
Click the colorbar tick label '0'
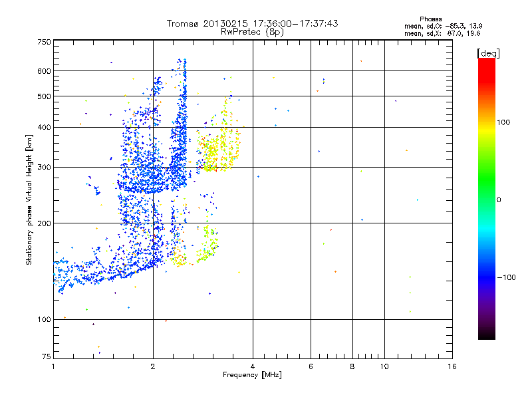(x=499, y=200)
